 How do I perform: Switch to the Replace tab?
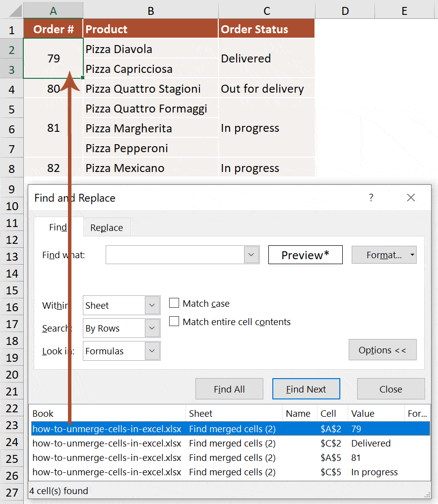tap(106, 227)
